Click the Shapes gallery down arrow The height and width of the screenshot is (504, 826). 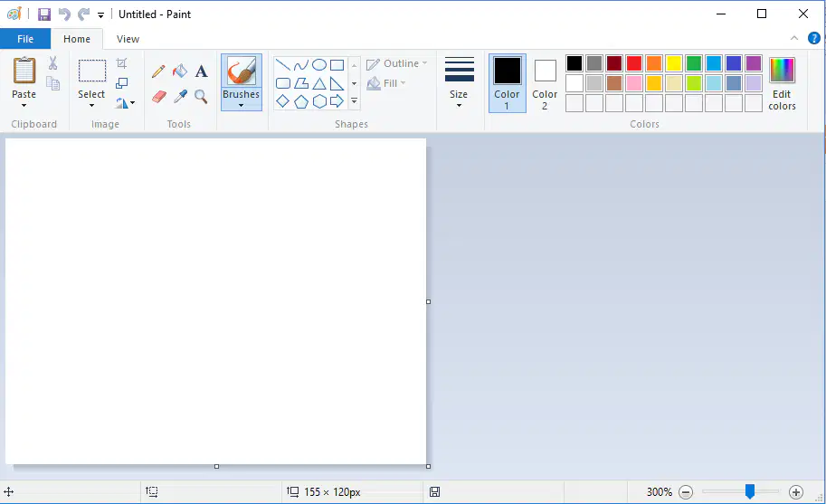click(x=354, y=83)
